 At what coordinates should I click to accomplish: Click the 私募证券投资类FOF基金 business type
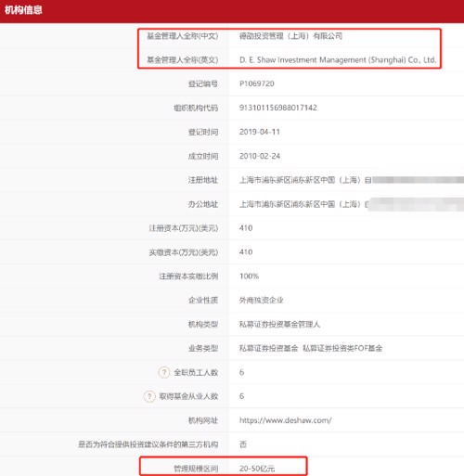(x=342, y=348)
